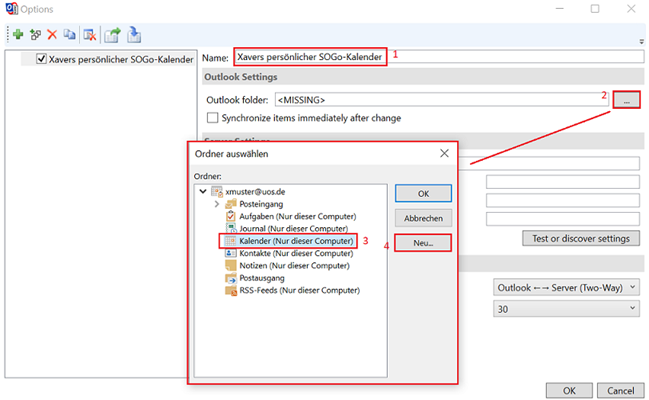Click the copy profile icon
The width and height of the screenshot is (649, 400).
[x=68, y=34]
